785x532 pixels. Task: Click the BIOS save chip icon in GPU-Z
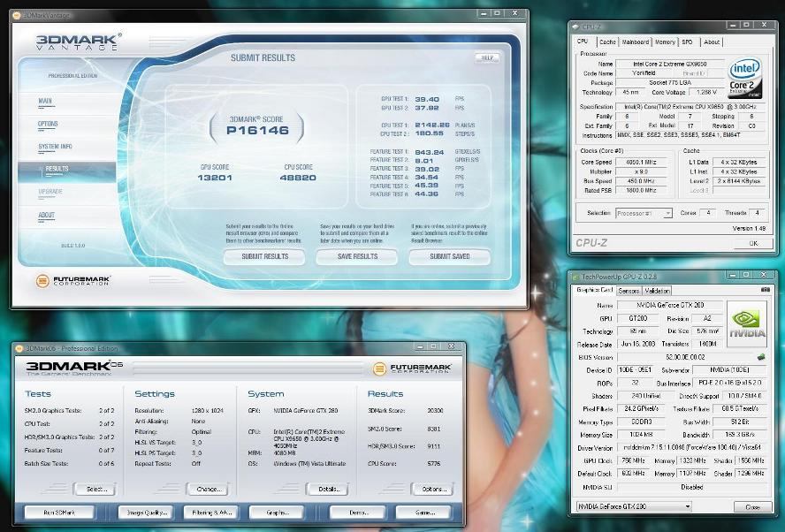tap(761, 357)
